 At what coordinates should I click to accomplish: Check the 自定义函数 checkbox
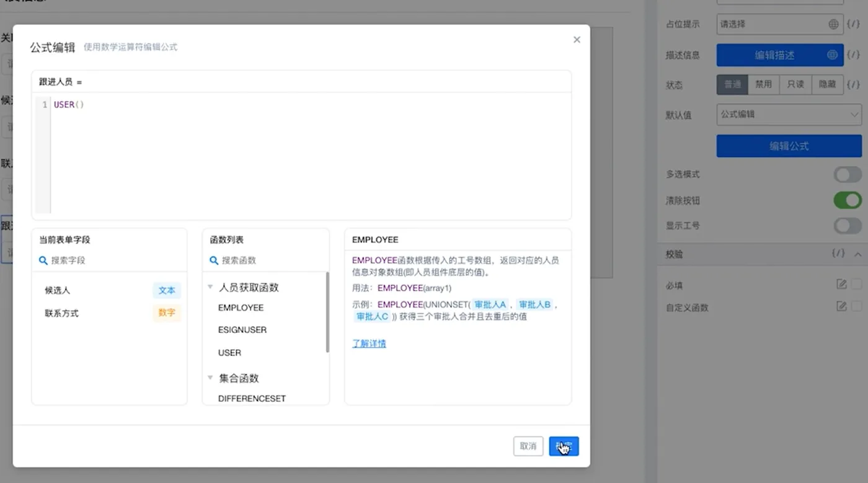pyautogui.click(x=857, y=306)
